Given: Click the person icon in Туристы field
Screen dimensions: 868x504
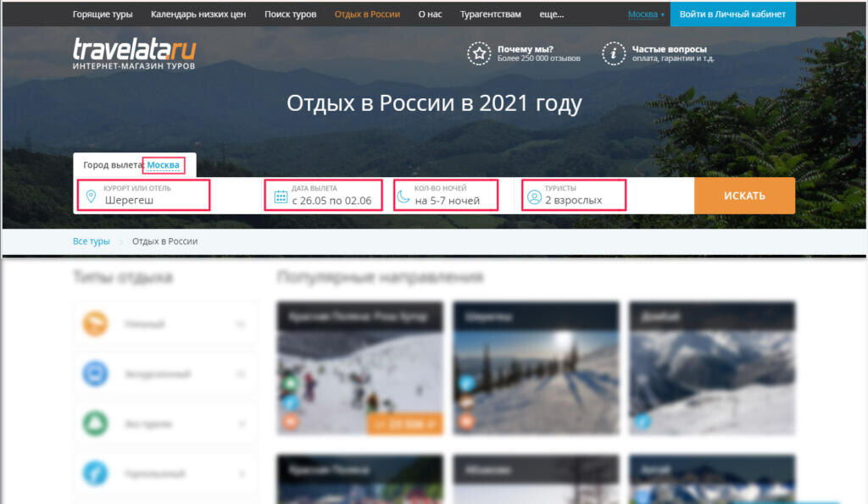Looking at the screenshot, I should [534, 197].
